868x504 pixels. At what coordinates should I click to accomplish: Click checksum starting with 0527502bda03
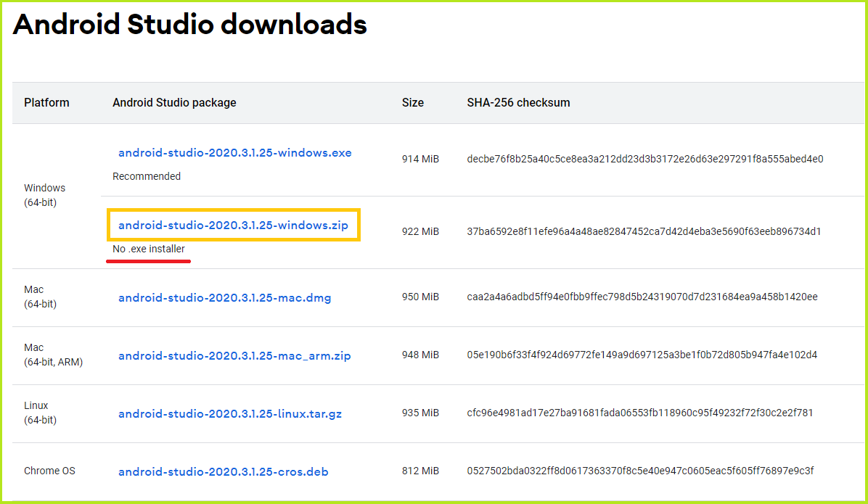[641, 471]
